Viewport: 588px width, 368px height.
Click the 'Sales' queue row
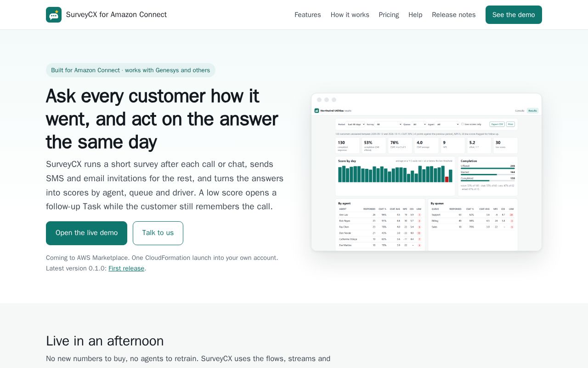coord(473,227)
